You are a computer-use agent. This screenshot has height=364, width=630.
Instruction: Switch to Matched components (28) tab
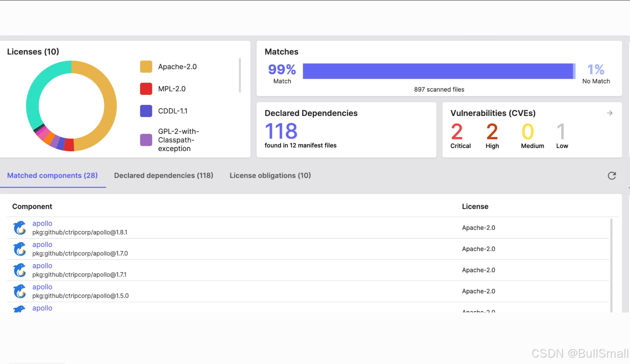coord(52,175)
